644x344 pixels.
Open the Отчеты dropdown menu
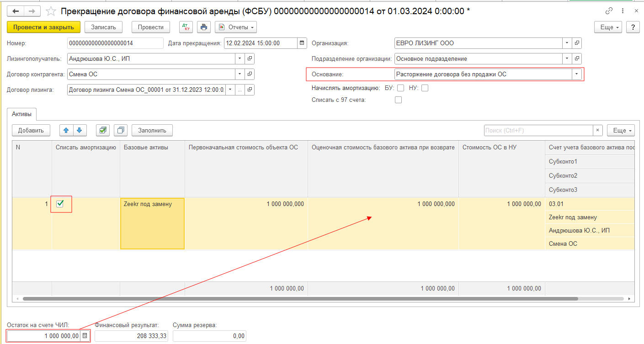236,27
